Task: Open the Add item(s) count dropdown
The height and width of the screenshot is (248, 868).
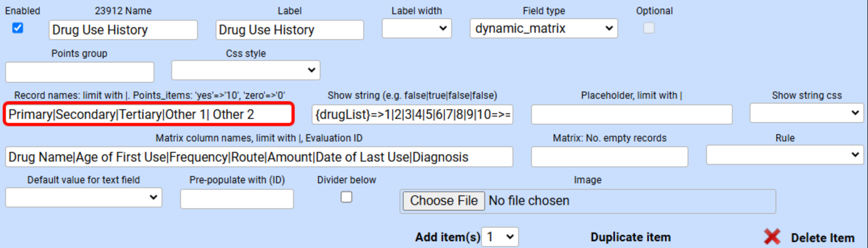Action: 500,237
